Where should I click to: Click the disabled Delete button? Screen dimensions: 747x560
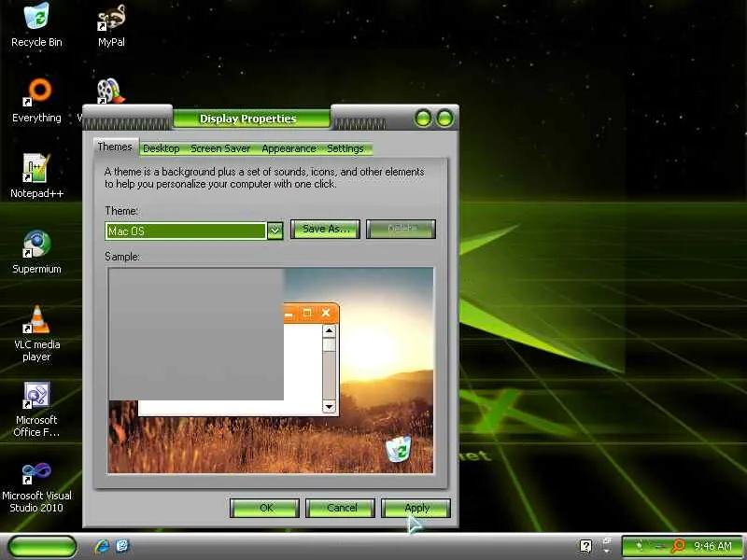pyautogui.click(x=402, y=229)
